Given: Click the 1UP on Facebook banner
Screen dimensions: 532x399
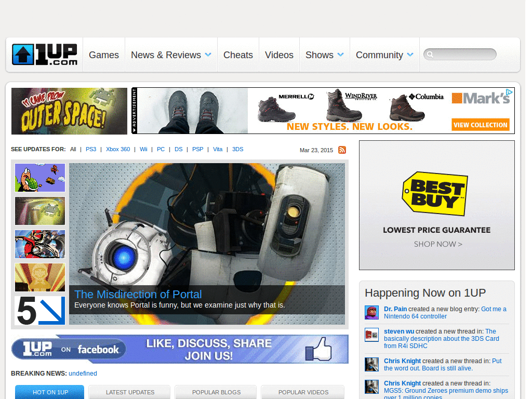Looking at the screenshot, I should [x=180, y=349].
